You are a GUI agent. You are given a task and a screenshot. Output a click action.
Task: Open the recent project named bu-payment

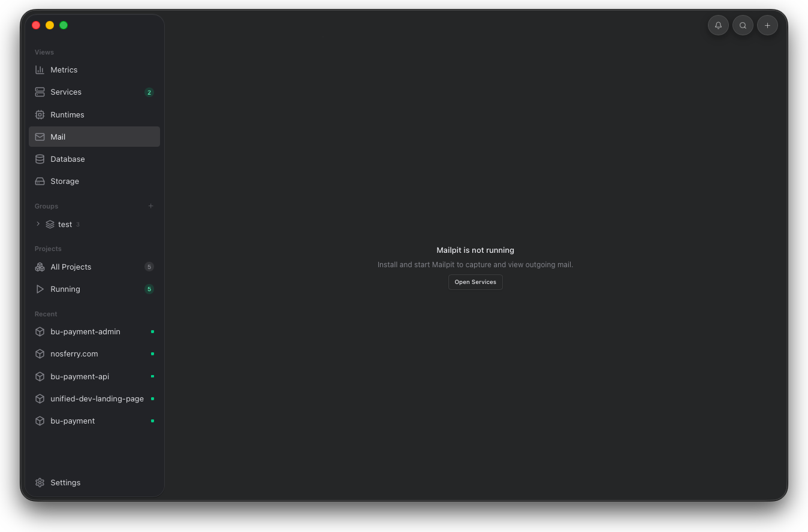[x=94, y=421]
